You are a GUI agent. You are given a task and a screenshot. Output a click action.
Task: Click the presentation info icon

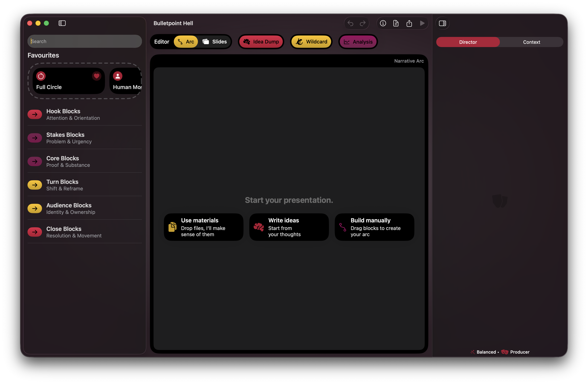point(383,23)
